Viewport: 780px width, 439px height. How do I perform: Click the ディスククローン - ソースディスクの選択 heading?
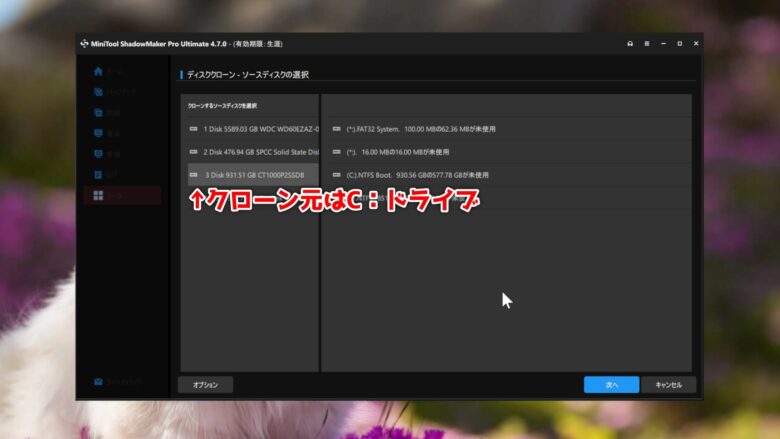tap(248, 75)
